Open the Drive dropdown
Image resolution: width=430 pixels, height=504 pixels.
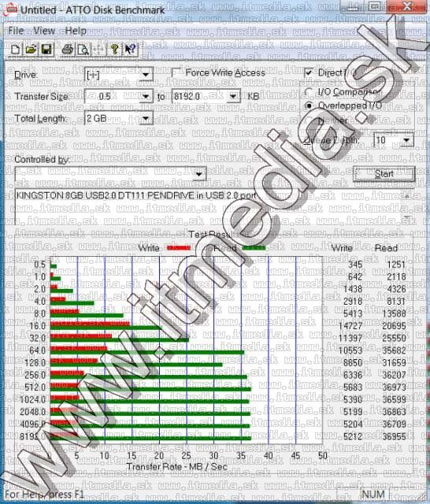(146, 75)
